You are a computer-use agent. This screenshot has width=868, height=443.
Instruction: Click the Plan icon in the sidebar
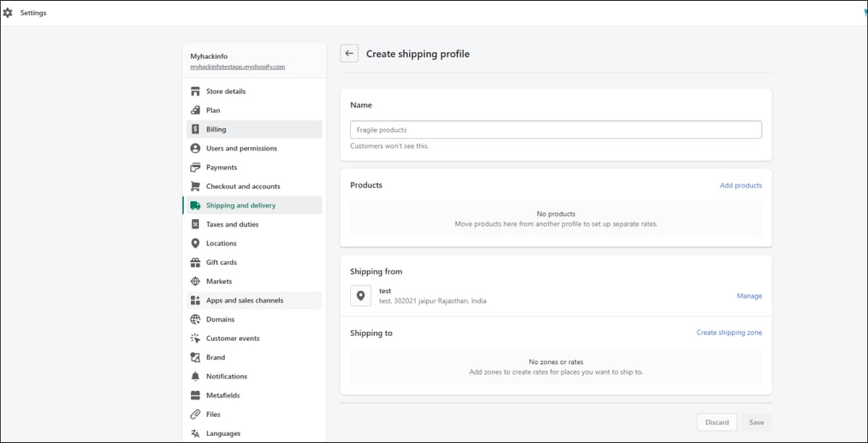pyautogui.click(x=195, y=110)
